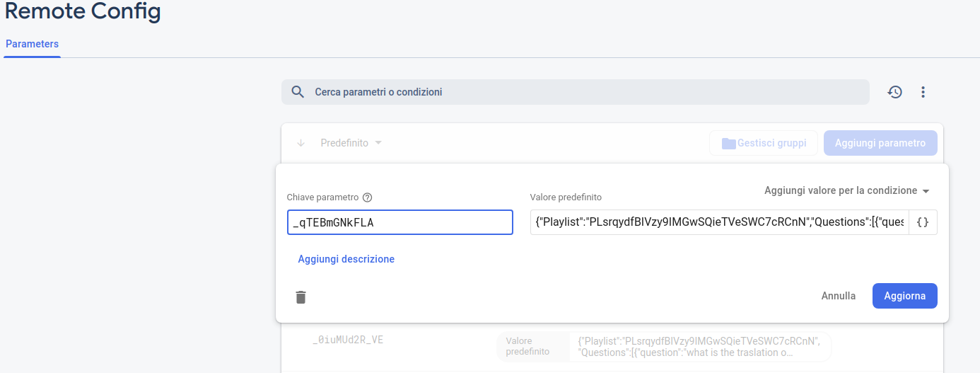Image resolution: width=980 pixels, height=373 pixels.
Task: Switch to the Parameters tab
Action: pyautogui.click(x=32, y=44)
